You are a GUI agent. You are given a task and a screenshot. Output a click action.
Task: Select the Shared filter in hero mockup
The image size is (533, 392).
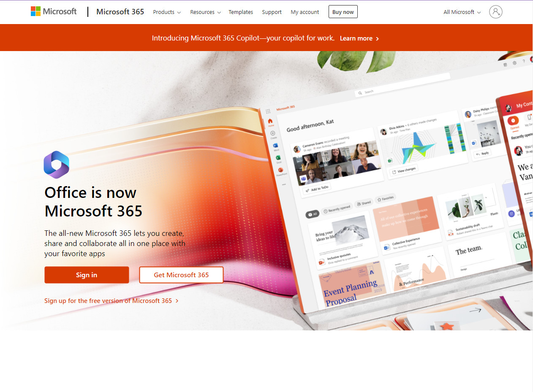click(x=364, y=203)
